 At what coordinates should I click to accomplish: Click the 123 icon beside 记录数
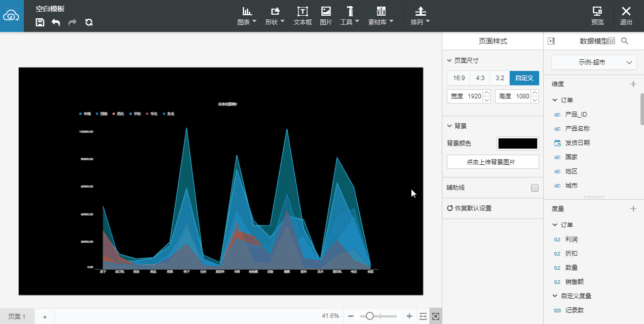tap(557, 310)
